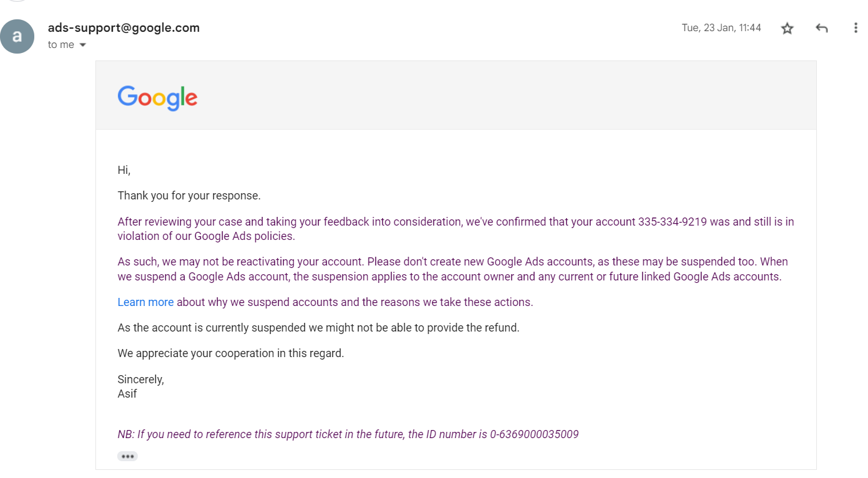Click the sender avatar with letter a
This screenshot has height=478, width=868.
coord(17,36)
